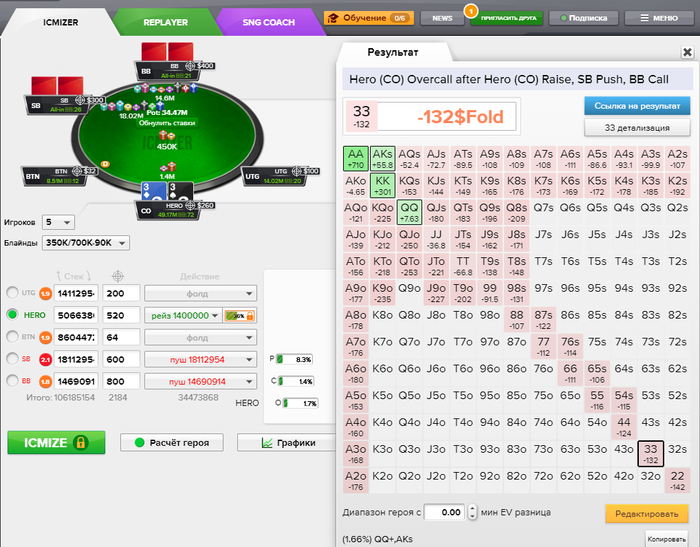
Task: Click the EV difference stepper arrows
Action: pos(472,512)
